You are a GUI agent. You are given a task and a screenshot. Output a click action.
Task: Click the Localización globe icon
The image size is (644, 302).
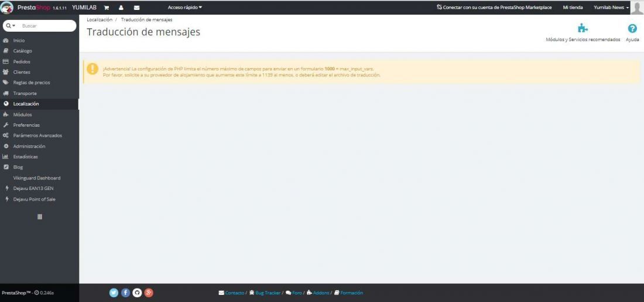point(6,104)
